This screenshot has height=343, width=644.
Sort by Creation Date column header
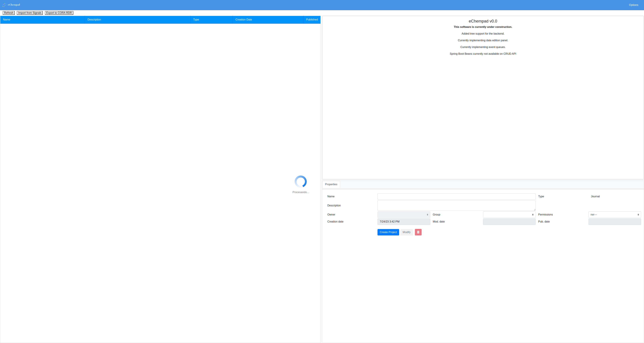[x=244, y=19]
